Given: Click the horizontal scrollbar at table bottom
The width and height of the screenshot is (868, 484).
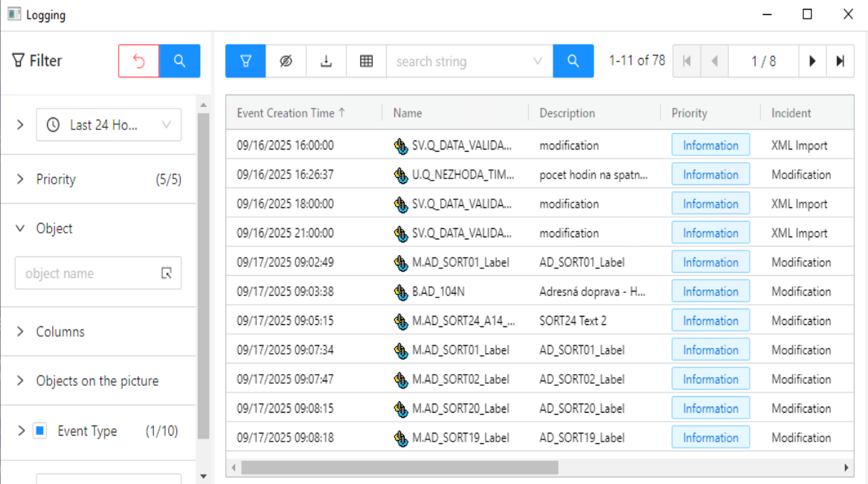Looking at the screenshot, I should [x=399, y=468].
